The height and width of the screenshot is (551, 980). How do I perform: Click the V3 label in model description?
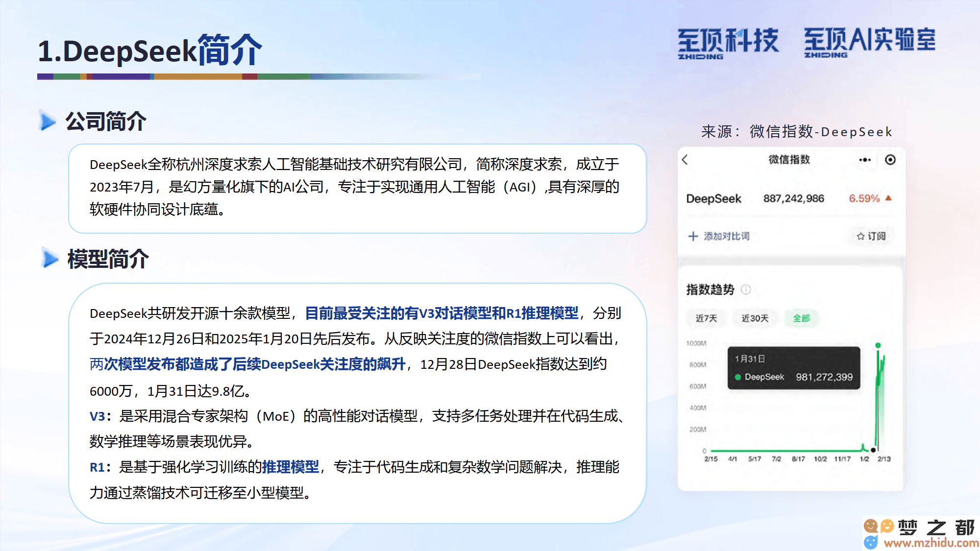97,416
